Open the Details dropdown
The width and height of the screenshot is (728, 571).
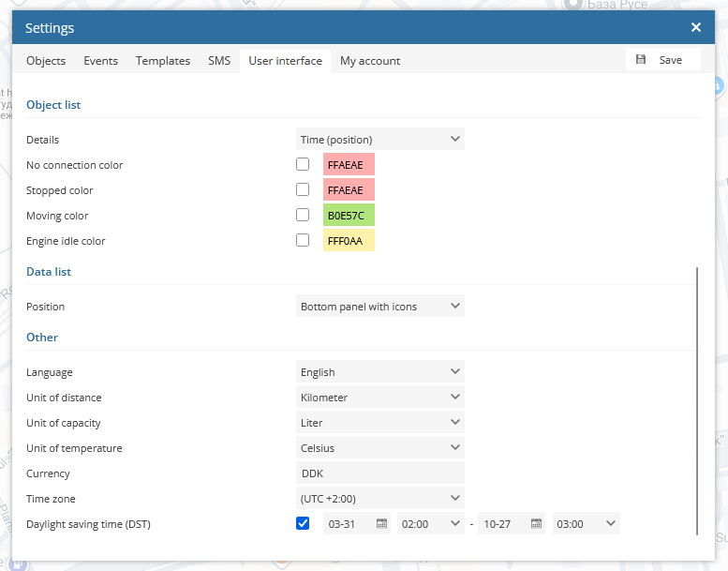click(x=379, y=140)
